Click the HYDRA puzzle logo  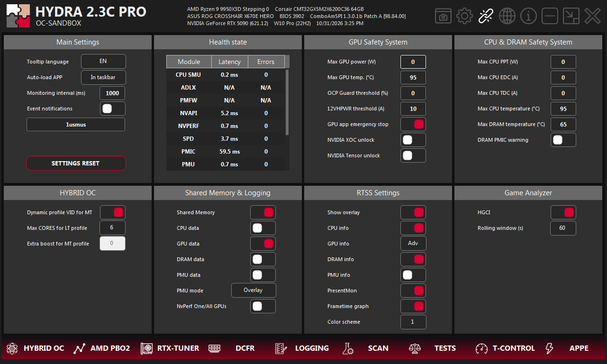(x=18, y=16)
